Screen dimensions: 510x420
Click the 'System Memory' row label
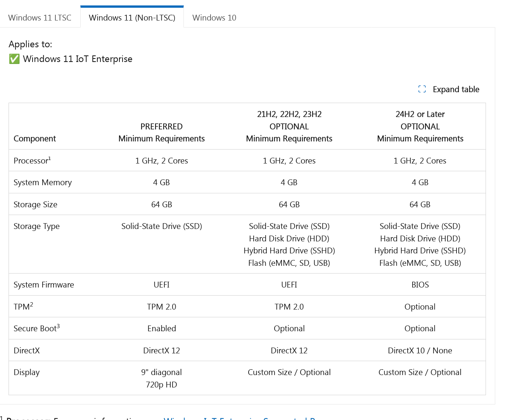(x=43, y=182)
